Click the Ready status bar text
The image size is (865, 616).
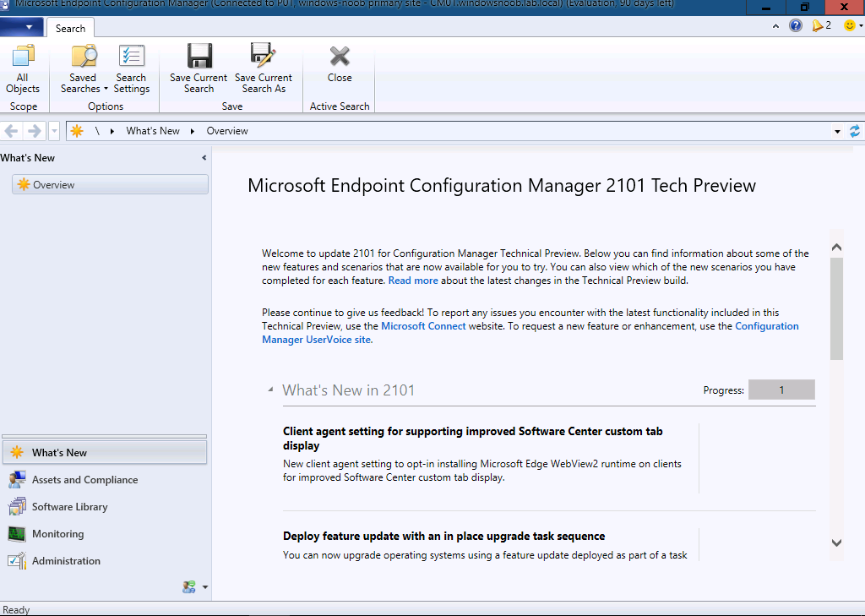tap(16, 609)
